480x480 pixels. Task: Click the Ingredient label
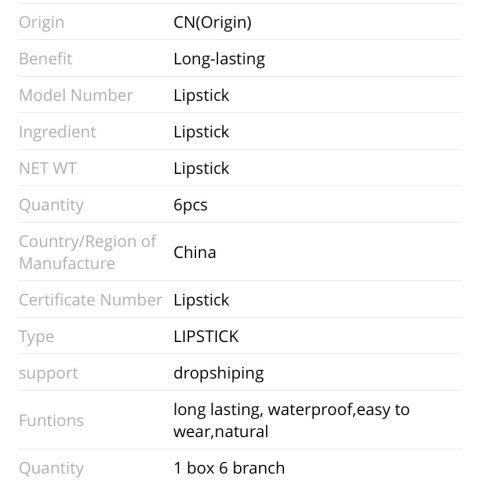coord(57,132)
